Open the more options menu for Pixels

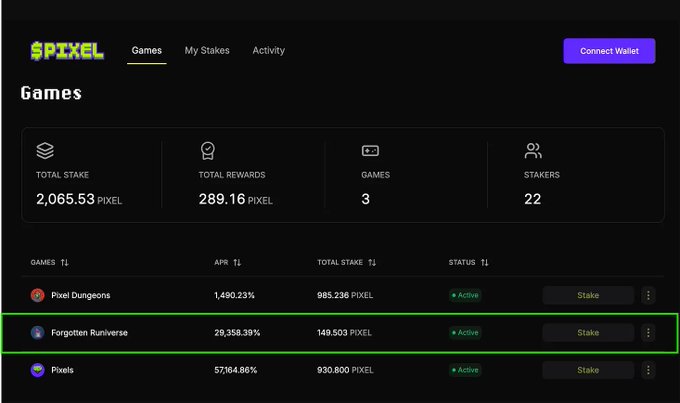648,370
